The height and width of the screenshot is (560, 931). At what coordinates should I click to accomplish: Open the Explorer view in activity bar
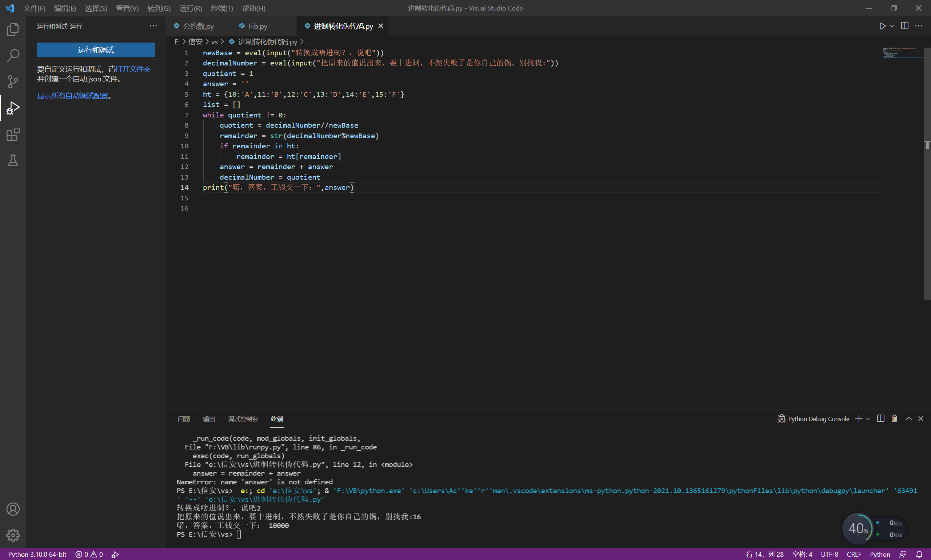(x=13, y=29)
